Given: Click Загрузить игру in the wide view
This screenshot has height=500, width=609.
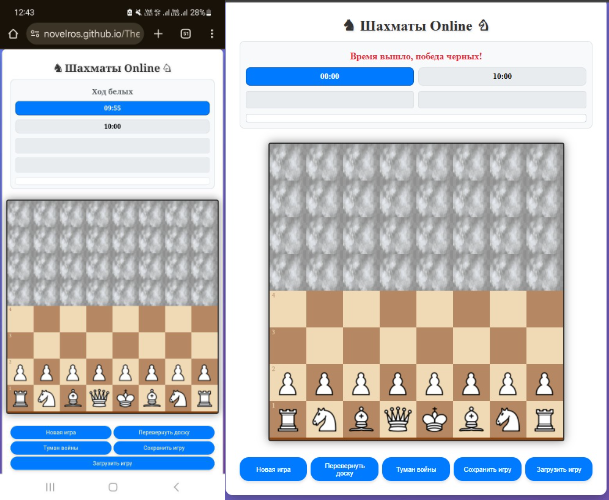Looking at the screenshot, I should tap(559, 469).
